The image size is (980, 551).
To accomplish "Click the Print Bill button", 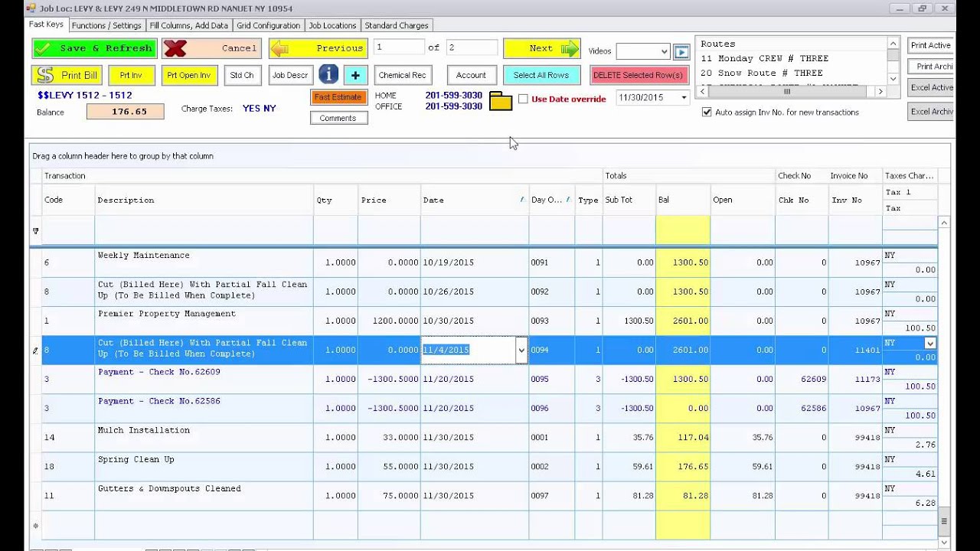I will 67,75.
